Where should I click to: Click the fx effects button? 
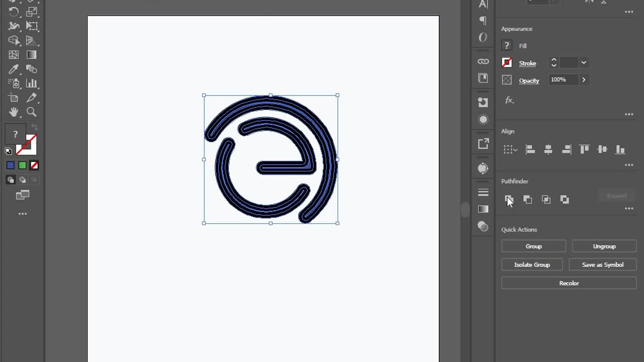pos(509,101)
